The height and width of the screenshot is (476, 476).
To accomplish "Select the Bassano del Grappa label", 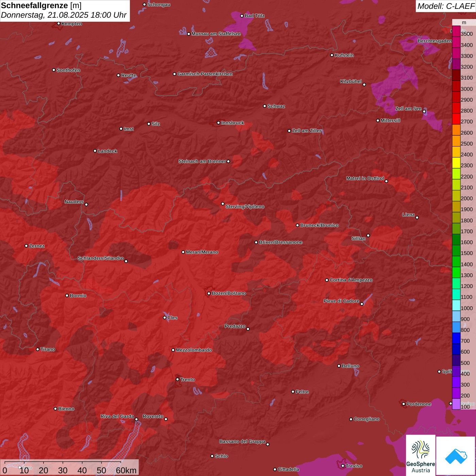I will pos(242,441).
